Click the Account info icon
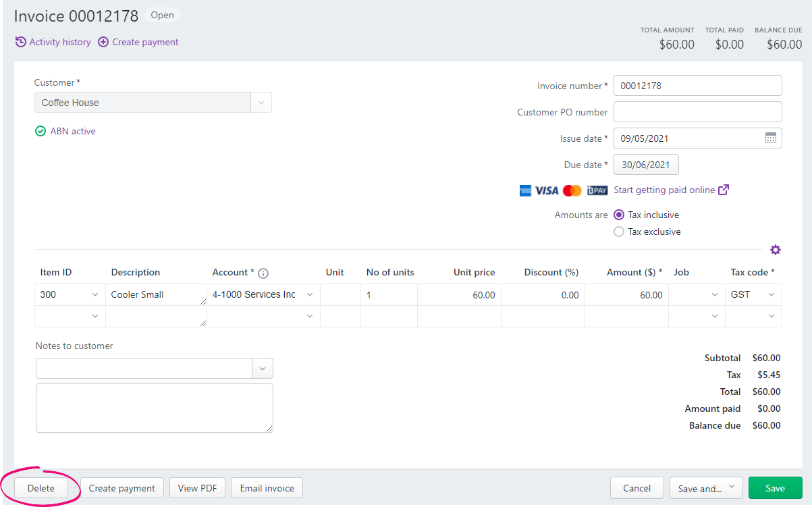The height and width of the screenshot is (507, 812). click(263, 273)
